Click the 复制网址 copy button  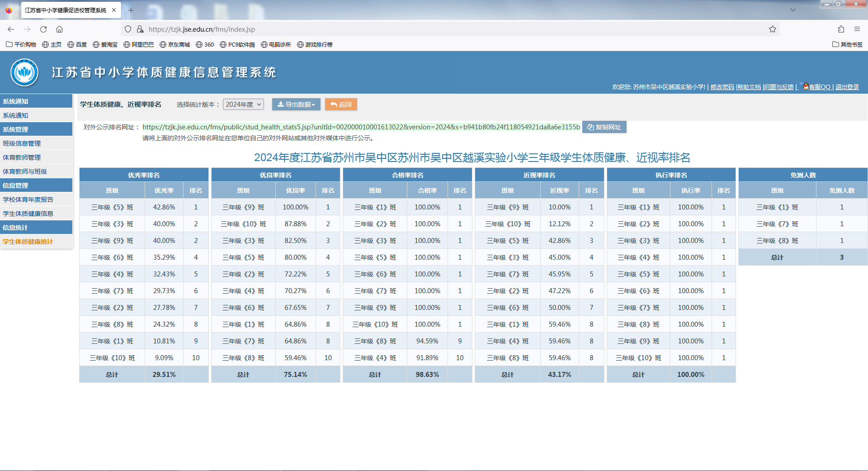(604, 127)
